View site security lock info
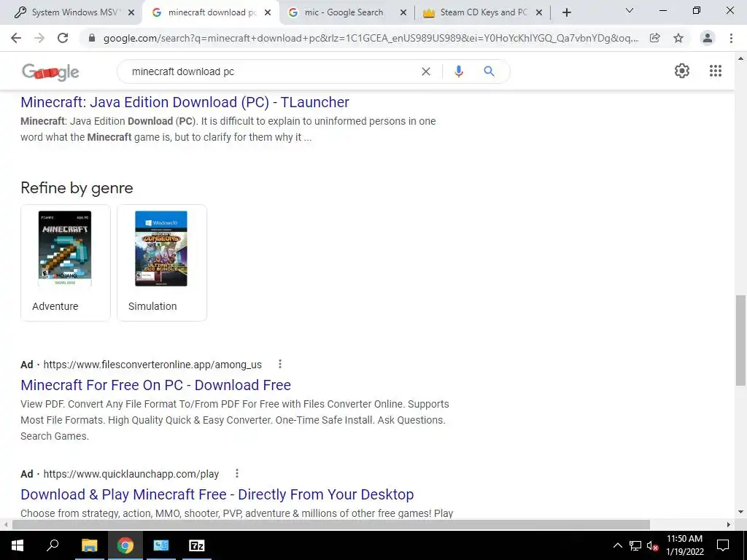 click(92, 38)
